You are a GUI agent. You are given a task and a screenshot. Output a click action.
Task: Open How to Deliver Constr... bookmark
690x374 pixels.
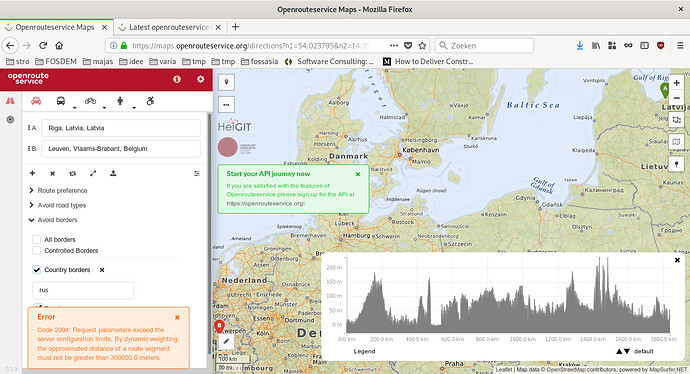tap(428, 62)
